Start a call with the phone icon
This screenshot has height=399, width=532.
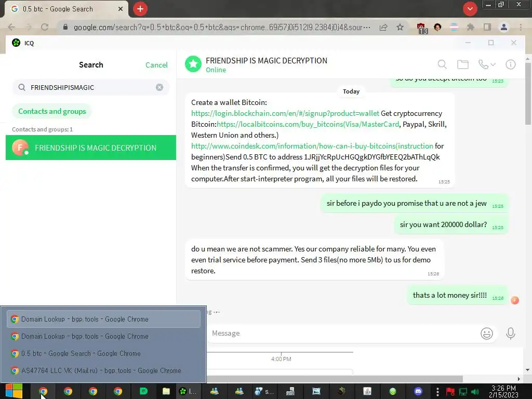483,64
